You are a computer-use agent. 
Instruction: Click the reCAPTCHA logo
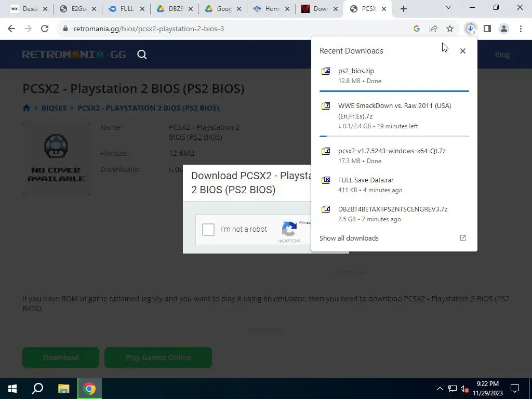[289, 229]
